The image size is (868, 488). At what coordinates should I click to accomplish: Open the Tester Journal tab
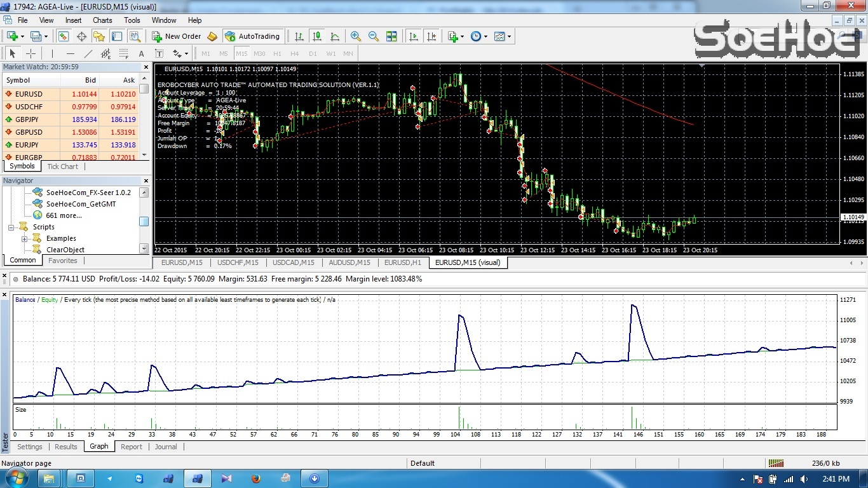pos(165,447)
